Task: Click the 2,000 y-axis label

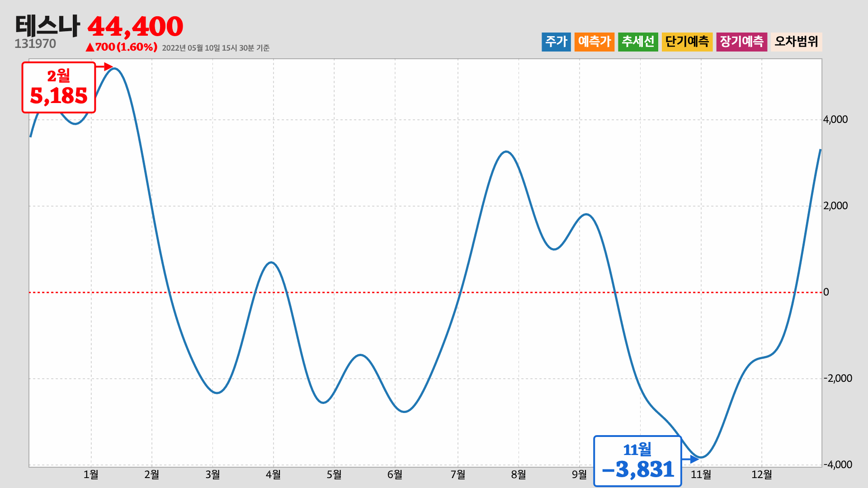Action: coord(835,206)
